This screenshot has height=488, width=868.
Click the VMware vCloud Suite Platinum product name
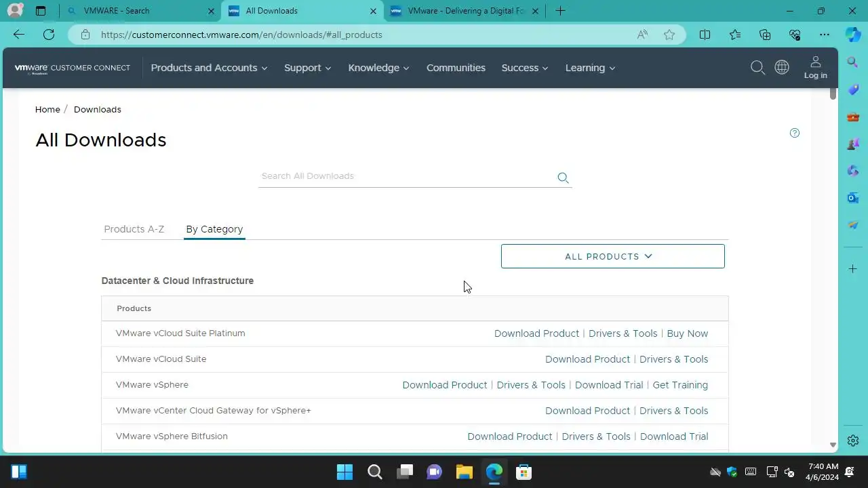point(180,333)
